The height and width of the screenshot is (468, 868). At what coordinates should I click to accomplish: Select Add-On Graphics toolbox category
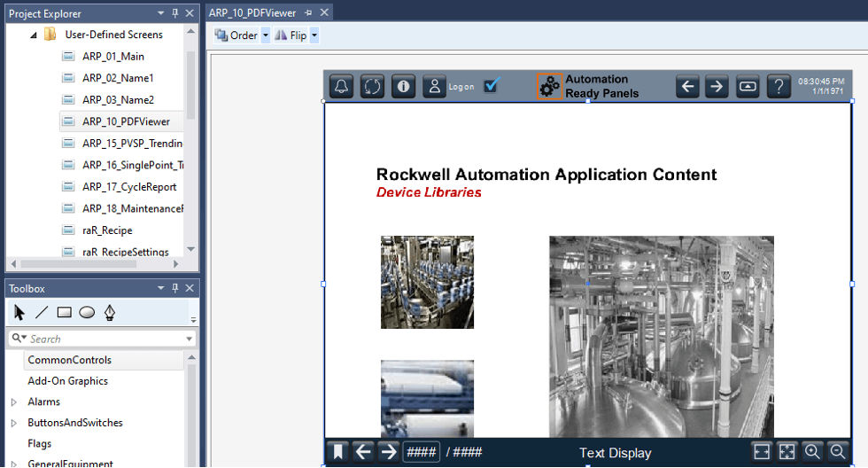coord(67,381)
